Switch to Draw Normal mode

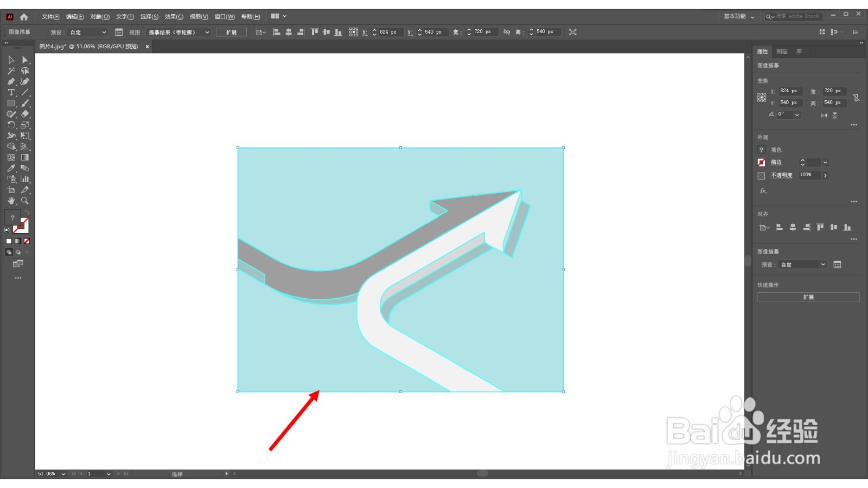tap(9, 252)
